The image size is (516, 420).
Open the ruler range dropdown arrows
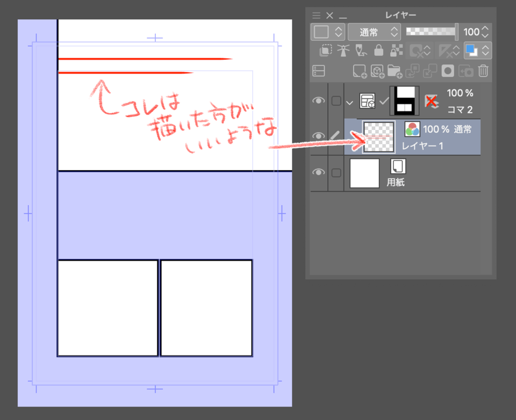(456, 51)
